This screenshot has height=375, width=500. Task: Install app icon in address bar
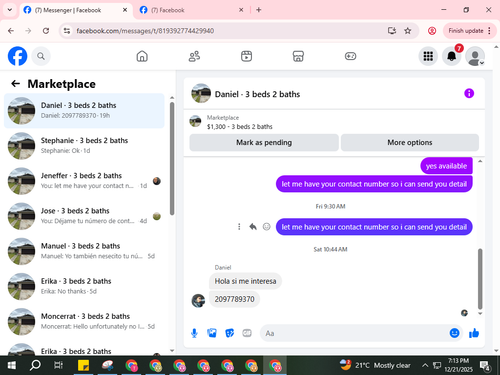[x=392, y=31]
